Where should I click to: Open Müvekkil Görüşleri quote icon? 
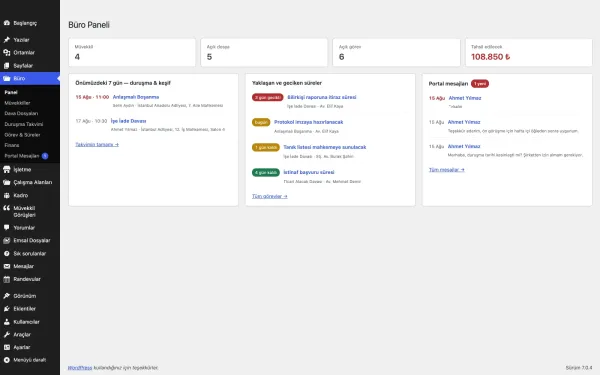point(7,208)
